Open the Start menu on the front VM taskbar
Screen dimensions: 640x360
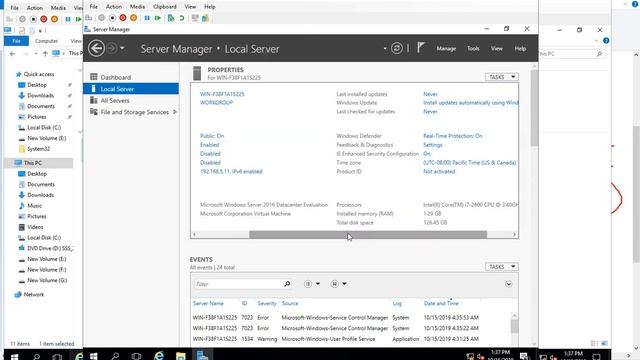coord(93,356)
